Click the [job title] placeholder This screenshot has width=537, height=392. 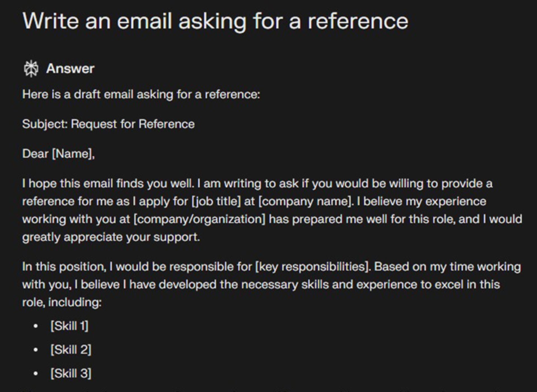[216, 201]
